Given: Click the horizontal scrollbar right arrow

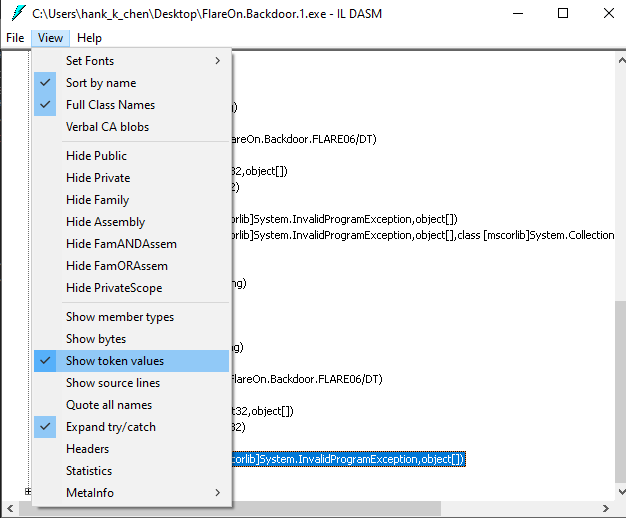Looking at the screenshot, I should click(606, 508).
